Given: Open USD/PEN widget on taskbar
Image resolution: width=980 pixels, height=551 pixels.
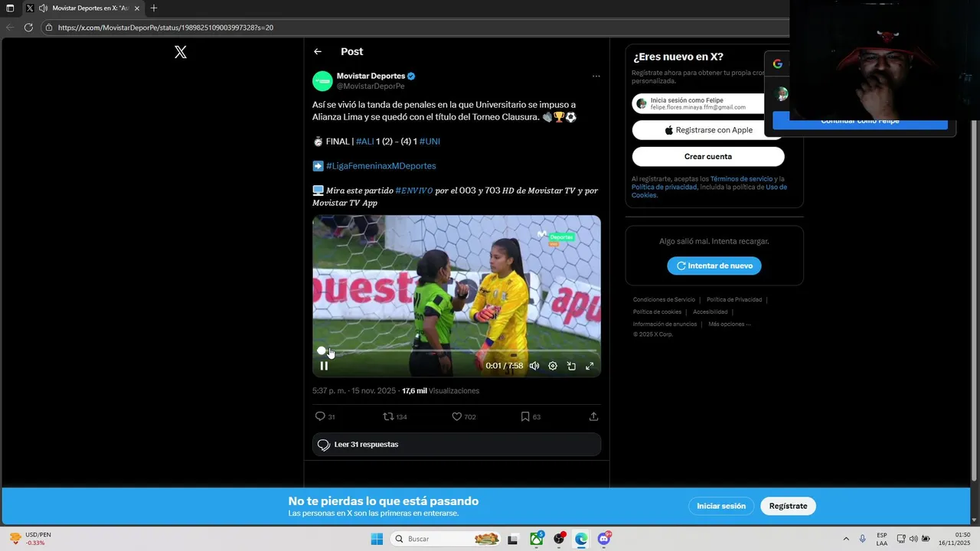Looking at the screenshot, I should coord(31,539).
